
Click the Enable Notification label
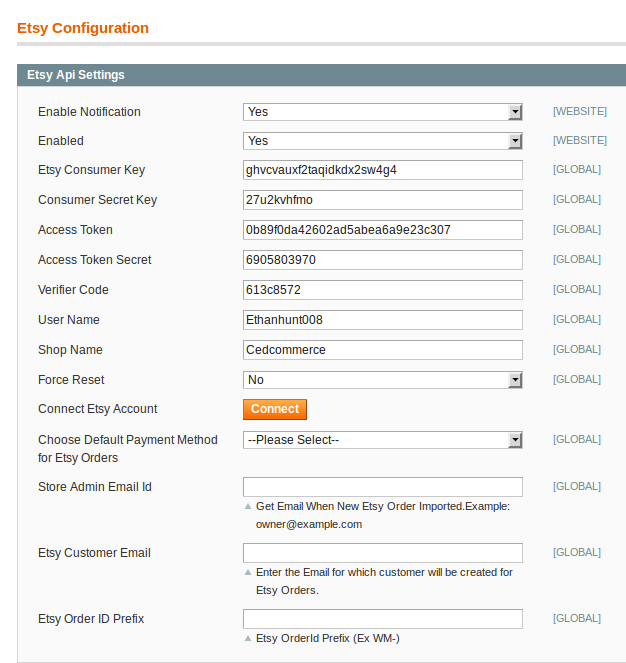coord(89,112)
